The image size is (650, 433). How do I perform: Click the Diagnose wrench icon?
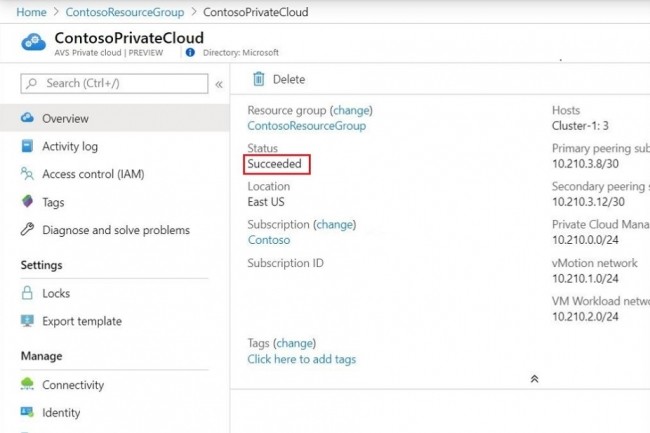(x=27, y=229)
